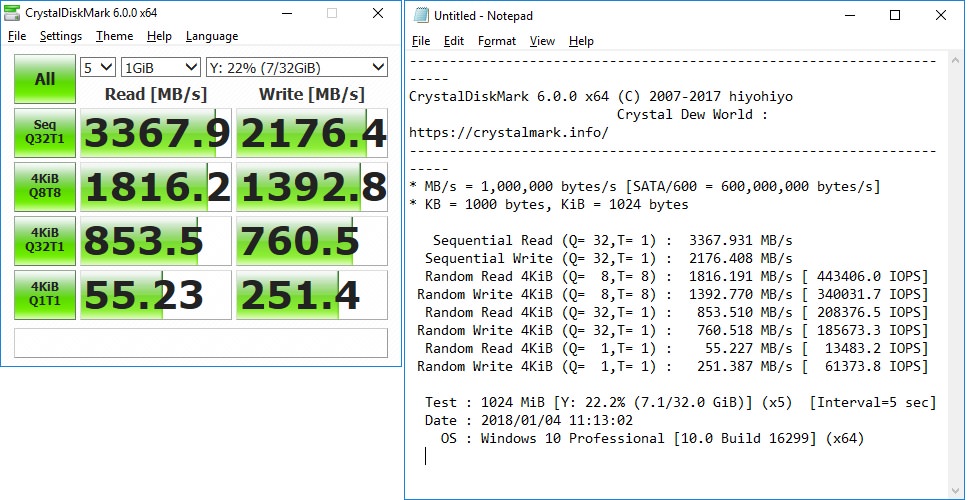Open CrystalDiskMark File menu
The width and height of the screenshot is (968, 500).
(17, 36)
